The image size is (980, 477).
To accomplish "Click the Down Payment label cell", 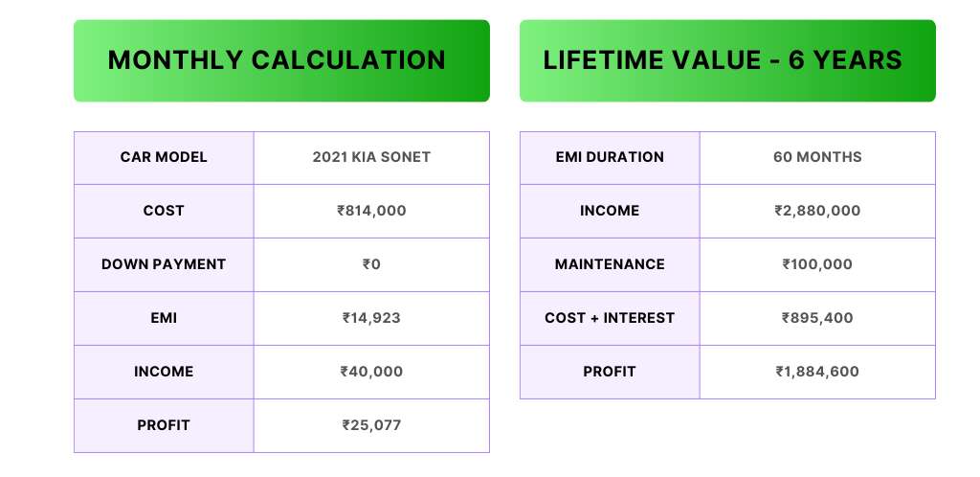I will tap(164, 264).
